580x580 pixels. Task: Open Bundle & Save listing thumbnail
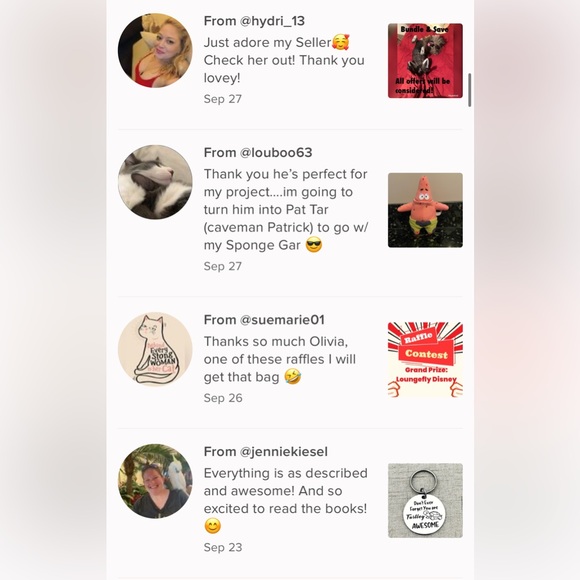pyautogui.click(x=425, y=61)
